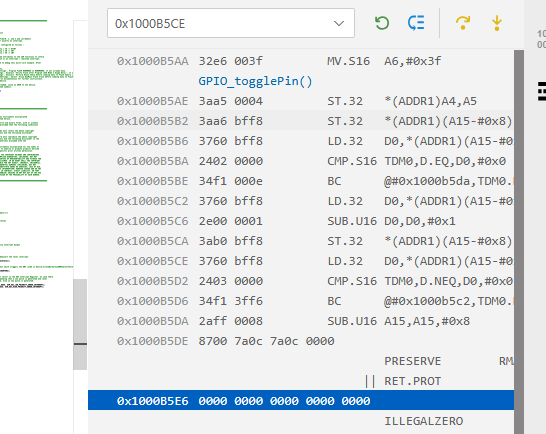Click the editor minimap code overview
Screen dimensions: 546x434
(37, 153)
